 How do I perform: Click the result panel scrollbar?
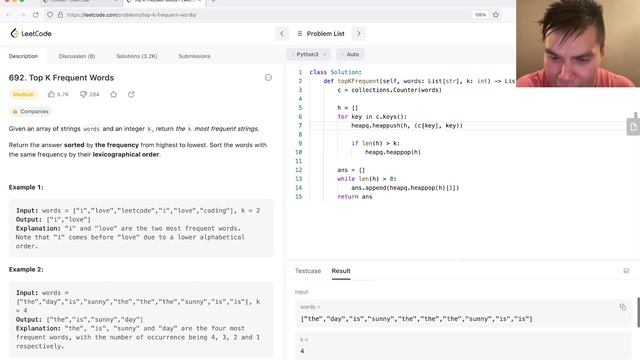[638, 312]
